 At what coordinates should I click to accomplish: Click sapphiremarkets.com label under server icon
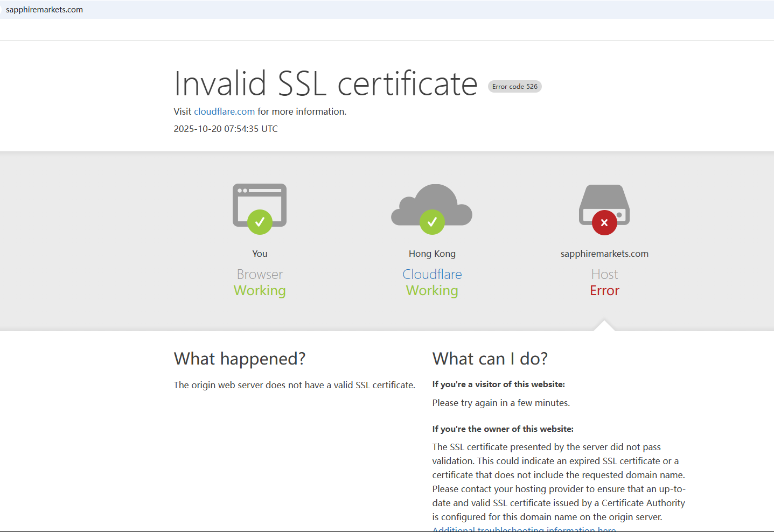tap(604, 254)
